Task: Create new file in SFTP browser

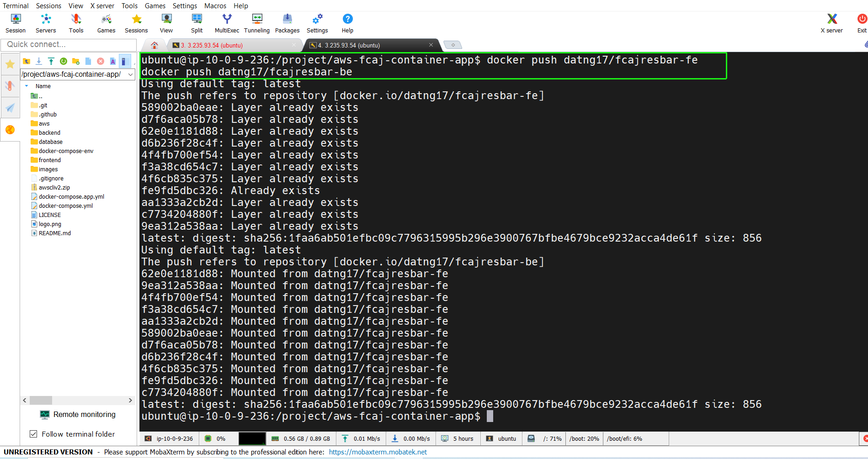Action: point(88,61)
